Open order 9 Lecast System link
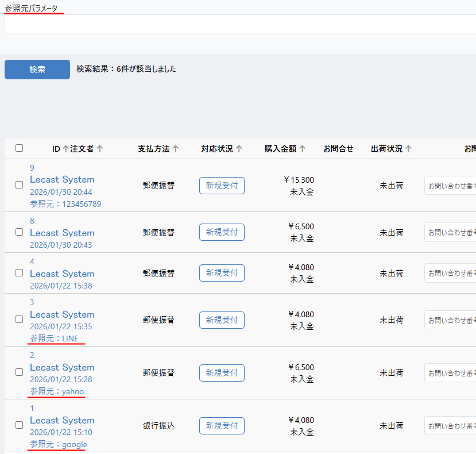476x454 pixels. (x=62, y=180)
